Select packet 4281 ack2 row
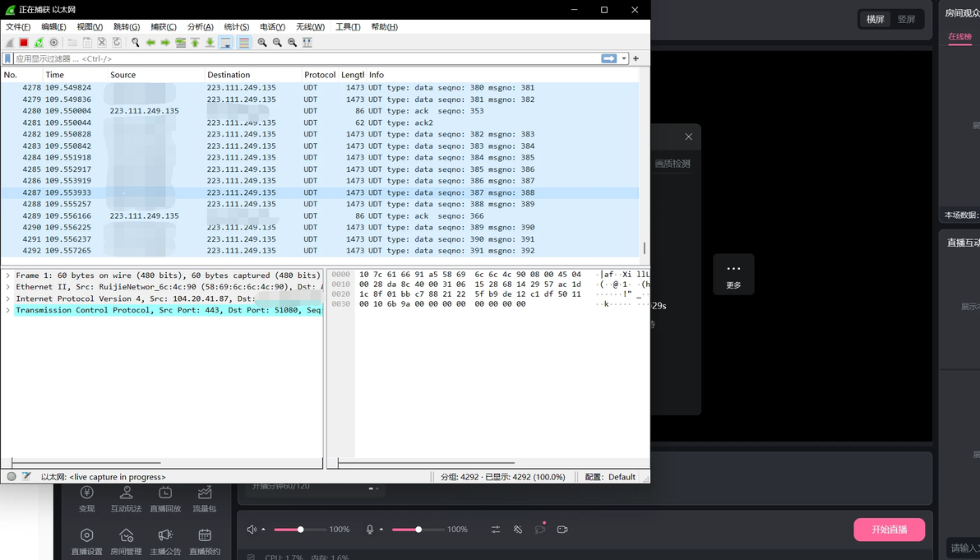This screenshot has height=560, width=980. [x=319, y=123]
